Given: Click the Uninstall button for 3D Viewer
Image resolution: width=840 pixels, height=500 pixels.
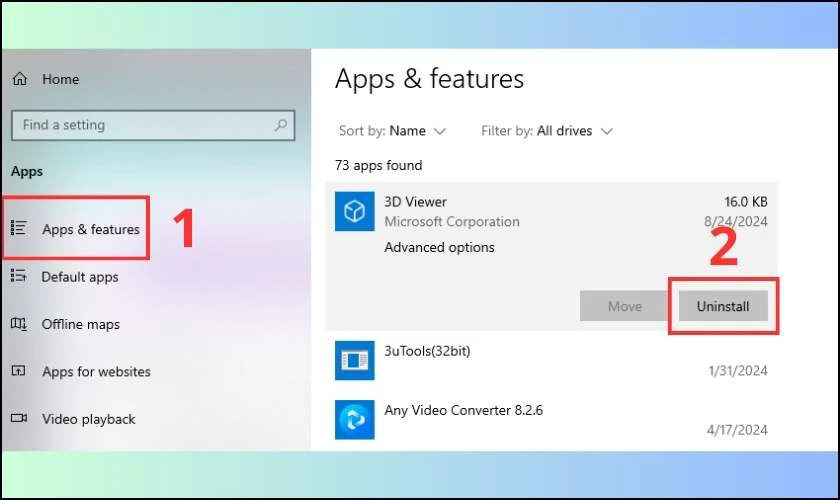Looking at the screenshot, I should [x=723, y=306].
